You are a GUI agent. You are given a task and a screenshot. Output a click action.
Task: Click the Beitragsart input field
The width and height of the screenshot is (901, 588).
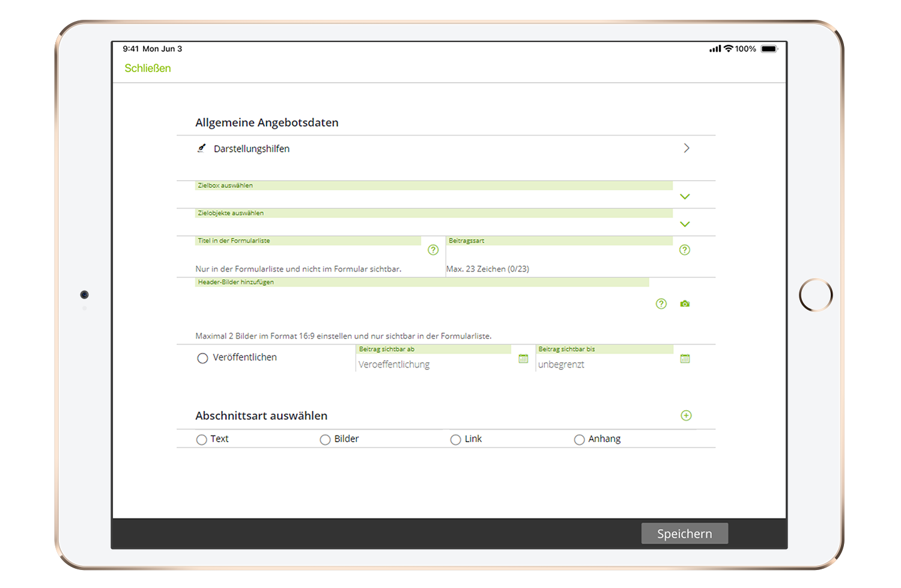[559, 254]
